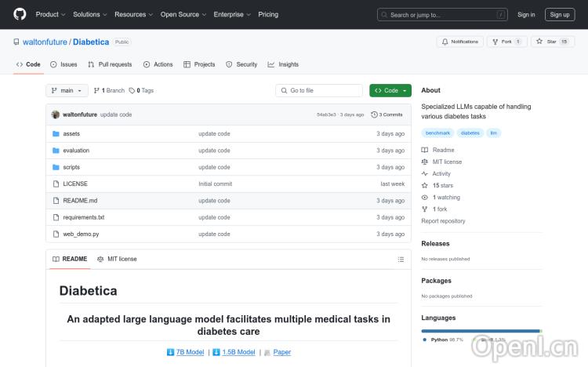Click the scripts folder icon
588x367 pixels.
pos(56,167)
